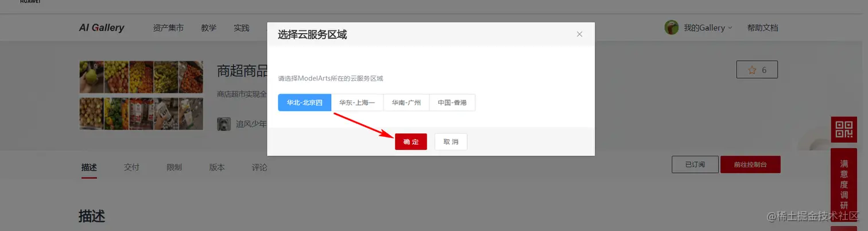868x231 pixels.
Task: Confirm with the red 确定 button
Action: tap(411, 141)
